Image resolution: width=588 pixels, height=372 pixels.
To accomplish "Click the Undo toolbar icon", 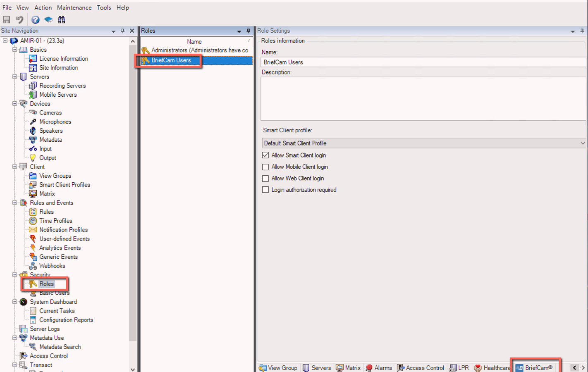I will (19, 19).
